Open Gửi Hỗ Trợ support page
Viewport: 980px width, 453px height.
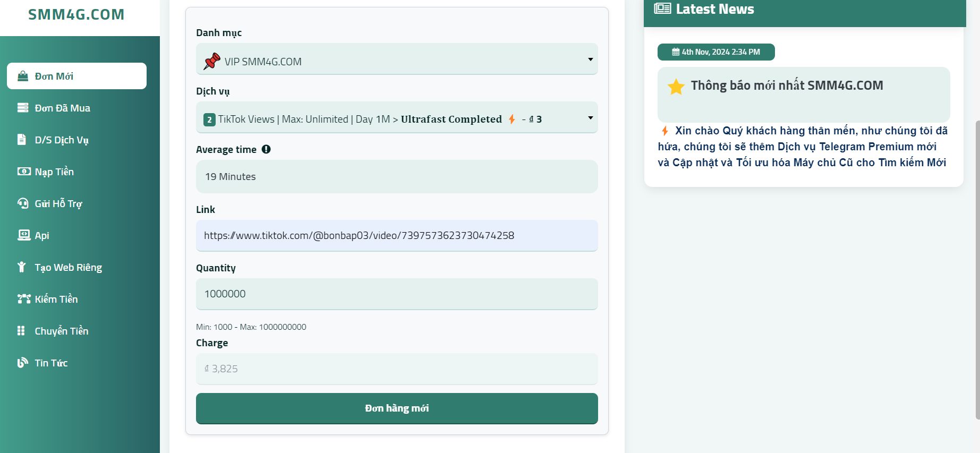(76, 203)
